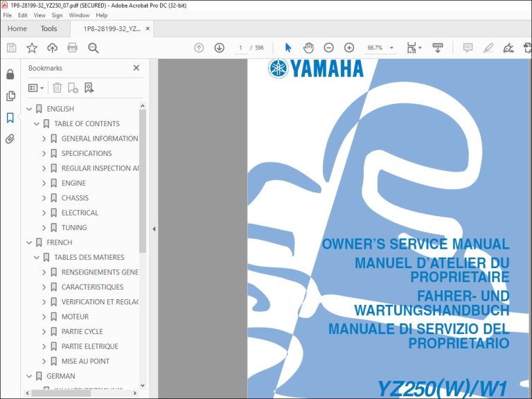Open the bookmarks options dropdown menu
The image size is (532, 399).
36,88
